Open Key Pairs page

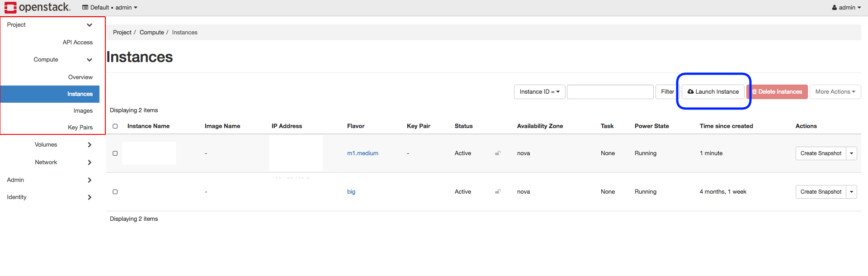coord(80,128)
